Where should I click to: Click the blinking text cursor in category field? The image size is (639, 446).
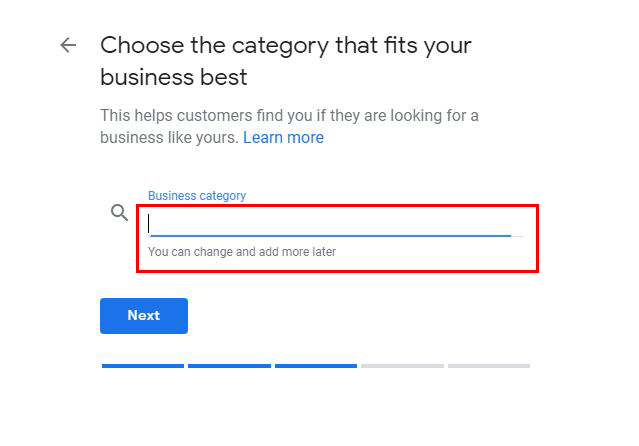point(150,223)
